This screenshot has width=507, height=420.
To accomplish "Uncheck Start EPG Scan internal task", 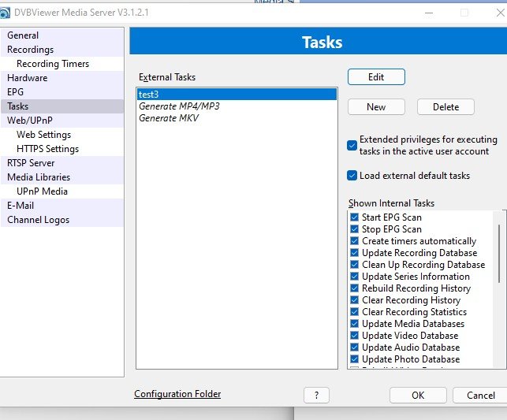I will (355, 217).
